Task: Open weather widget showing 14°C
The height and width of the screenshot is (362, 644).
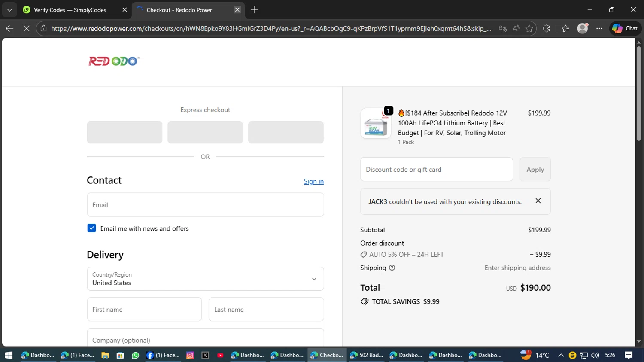Action: 535,355
